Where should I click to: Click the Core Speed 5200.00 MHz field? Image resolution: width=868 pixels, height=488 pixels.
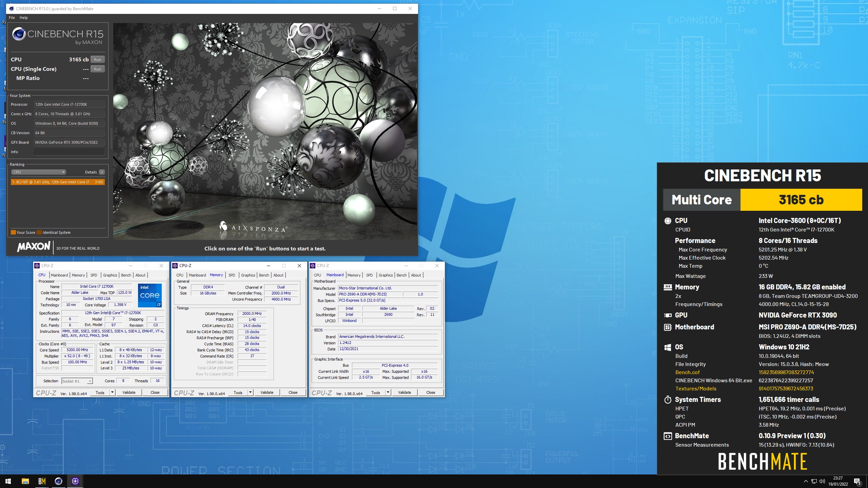77,350
